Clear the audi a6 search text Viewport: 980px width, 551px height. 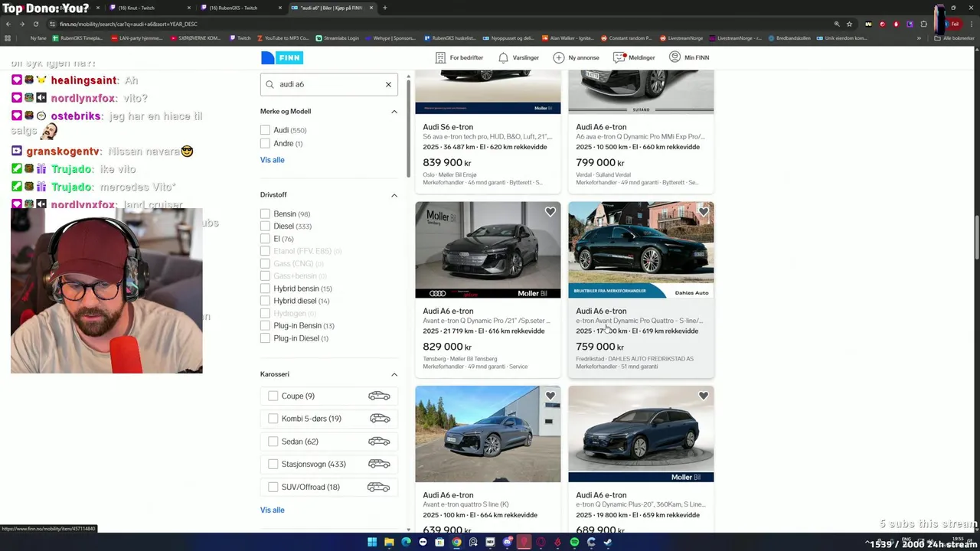pyautogui.click(x=388, y=84)
